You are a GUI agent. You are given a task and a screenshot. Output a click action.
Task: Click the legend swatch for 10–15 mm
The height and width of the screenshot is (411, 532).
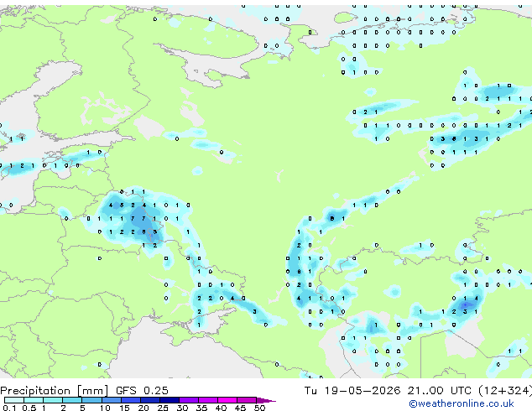click(x=112, y=400)
